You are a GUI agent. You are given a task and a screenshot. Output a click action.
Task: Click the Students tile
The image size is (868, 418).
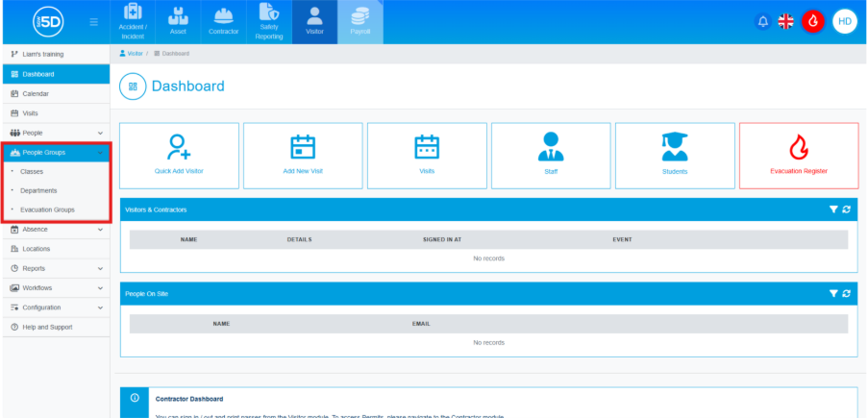[x=675, y=155]
